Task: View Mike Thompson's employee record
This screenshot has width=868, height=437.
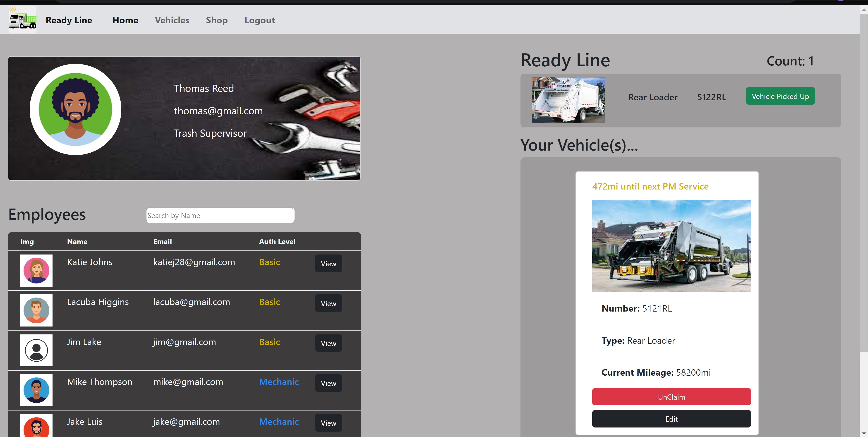Action: pyautogui.click(x=328, y=383)
